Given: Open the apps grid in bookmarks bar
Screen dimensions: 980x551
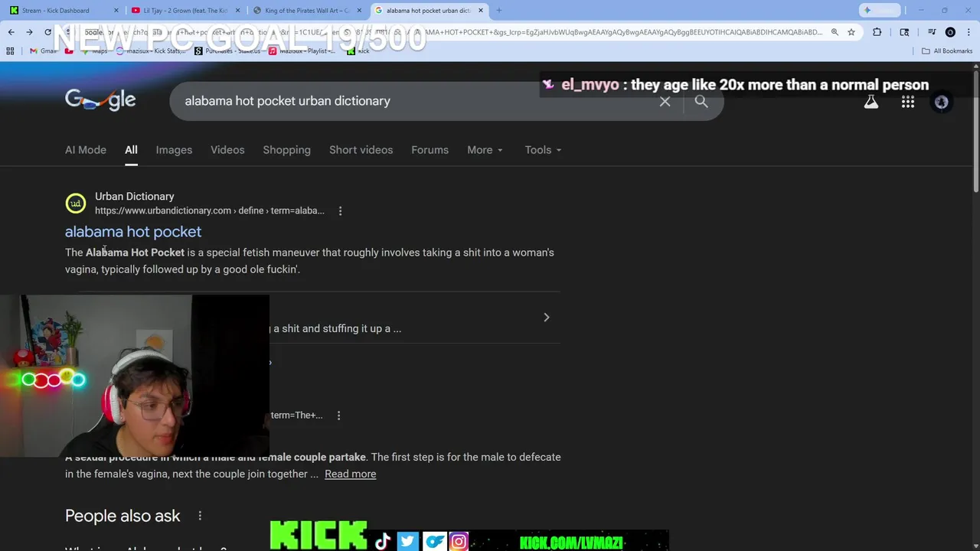Looking at the screenshot, I should 10,51.
